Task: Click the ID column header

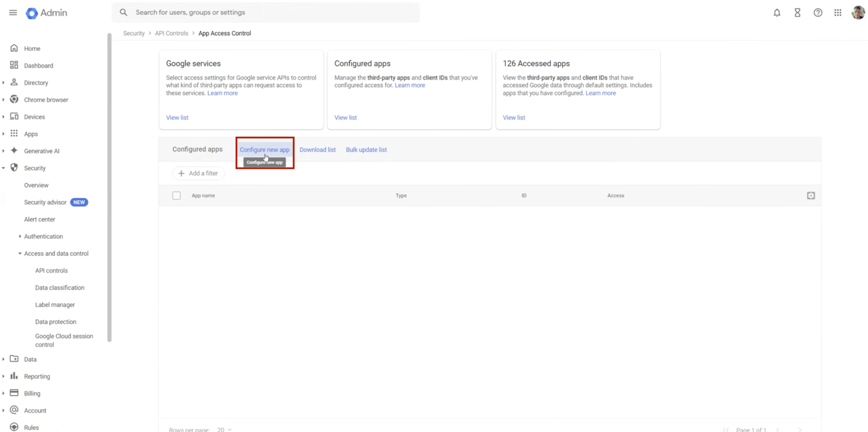Action: pos(524,196)
